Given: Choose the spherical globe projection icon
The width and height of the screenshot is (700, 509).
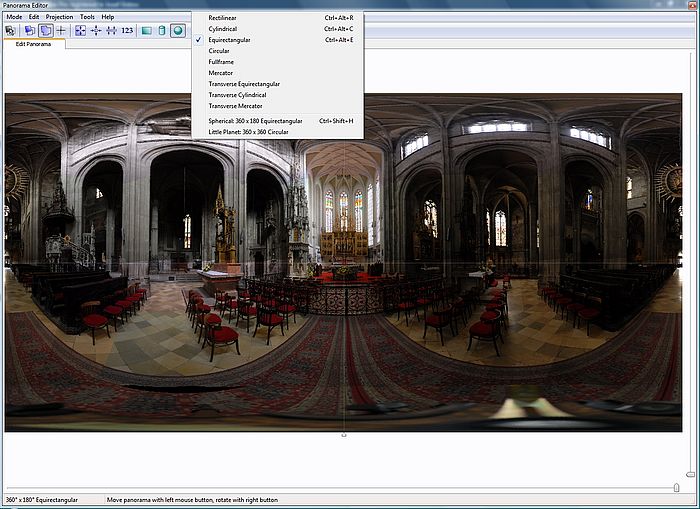Looking at the screenshot, I should [178, 31].
